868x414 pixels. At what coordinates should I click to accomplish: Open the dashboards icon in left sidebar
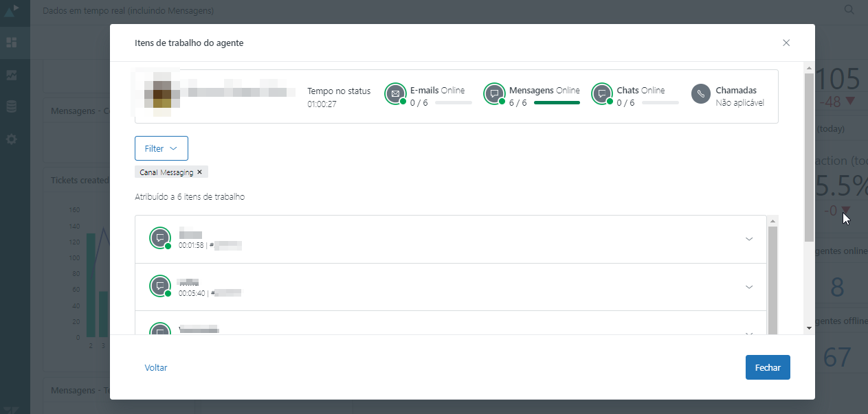(12, 43)
